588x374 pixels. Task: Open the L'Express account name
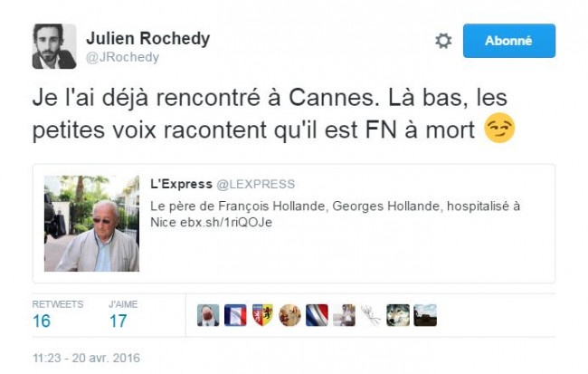[181, 184]
